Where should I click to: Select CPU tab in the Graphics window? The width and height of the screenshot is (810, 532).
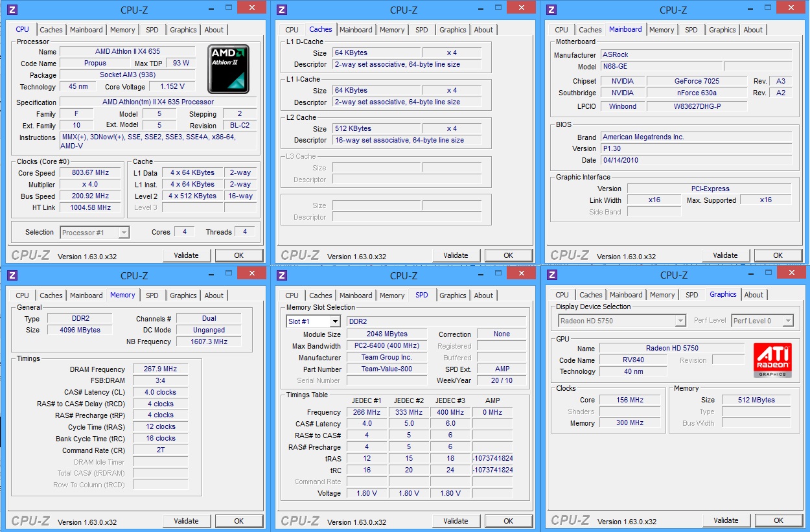[562, 295]
